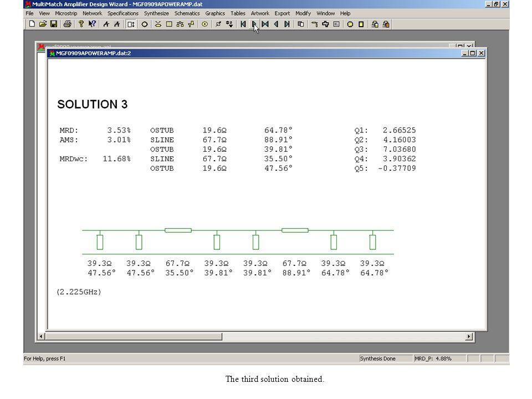Click the yellow filled square icon
This screenshot has width=532, height=399.
(361, 24)
